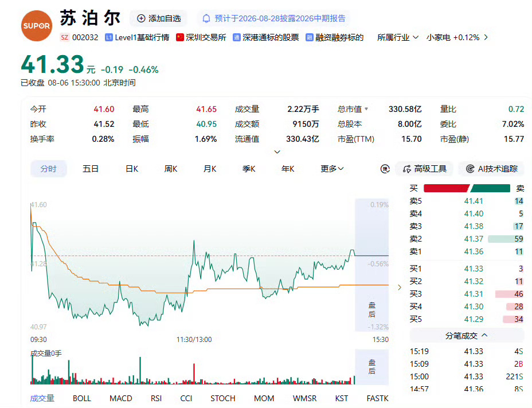Viewport: 532px width, 408px height.
Task: Switch to the 年K chart tab
Action: pos(288,169)
